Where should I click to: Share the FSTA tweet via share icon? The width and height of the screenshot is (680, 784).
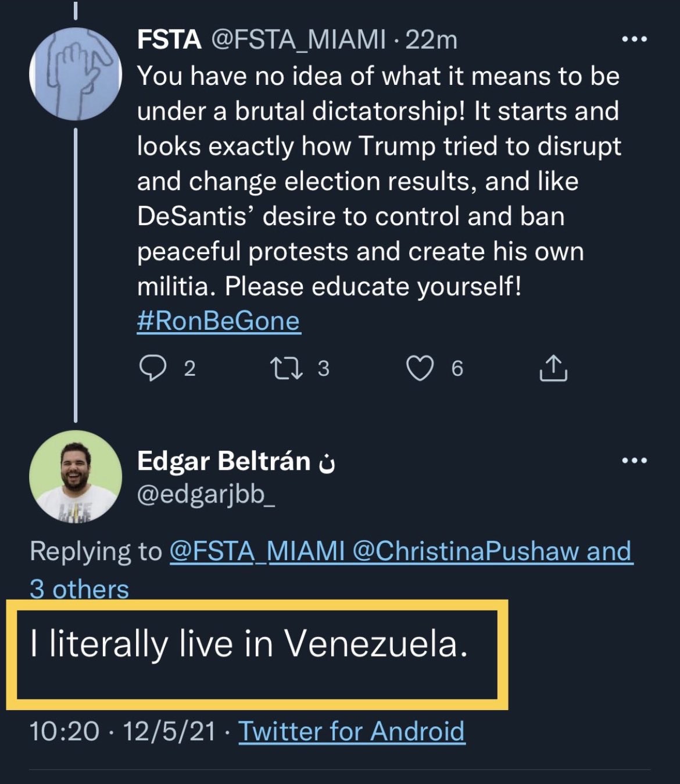tap(553, 368)
